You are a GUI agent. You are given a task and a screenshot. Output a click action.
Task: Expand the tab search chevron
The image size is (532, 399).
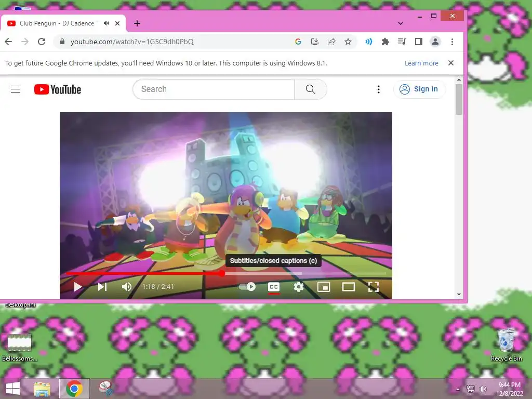[x=401, y=23]
